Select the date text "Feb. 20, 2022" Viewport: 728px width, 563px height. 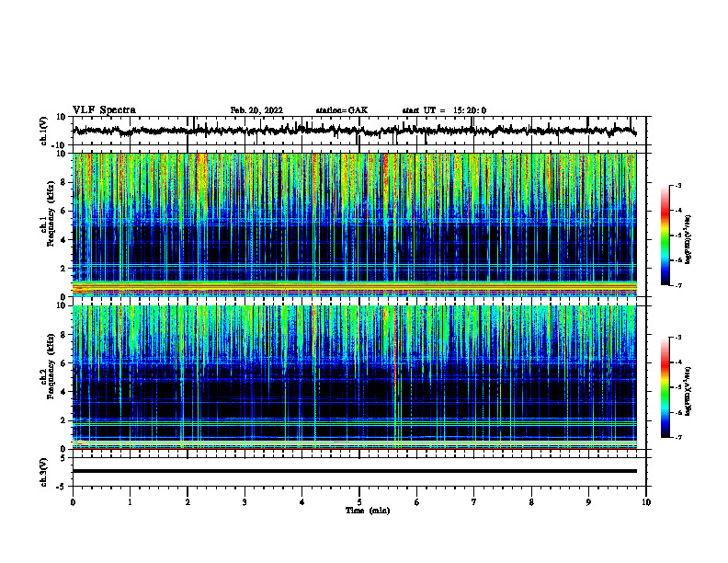click(256, 110)
